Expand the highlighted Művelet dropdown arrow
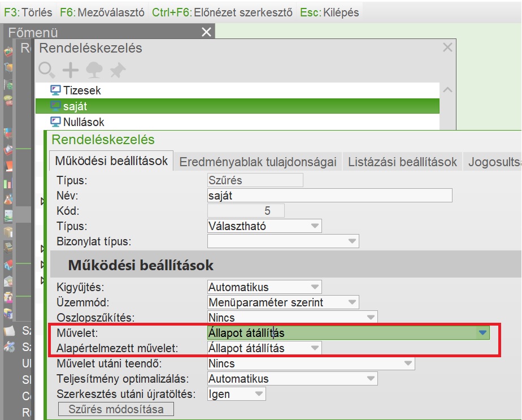This screenshot has height=420, width=522. (482, 332)
